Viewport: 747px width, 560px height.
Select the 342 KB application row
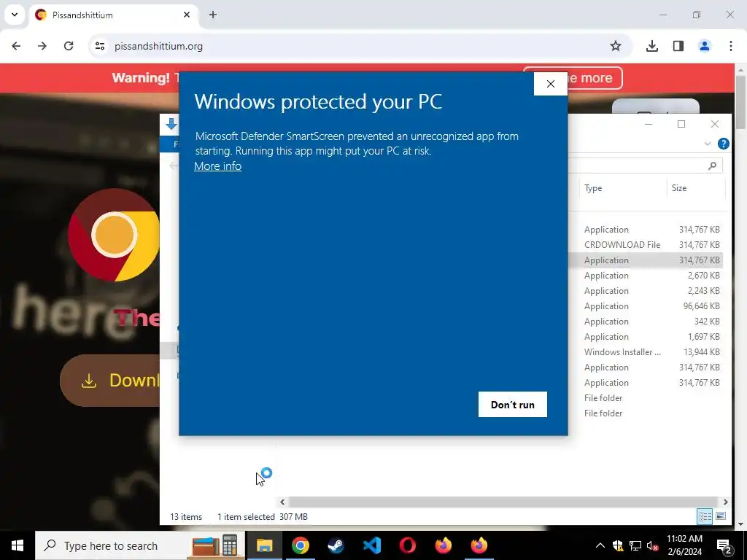point(646,322)
